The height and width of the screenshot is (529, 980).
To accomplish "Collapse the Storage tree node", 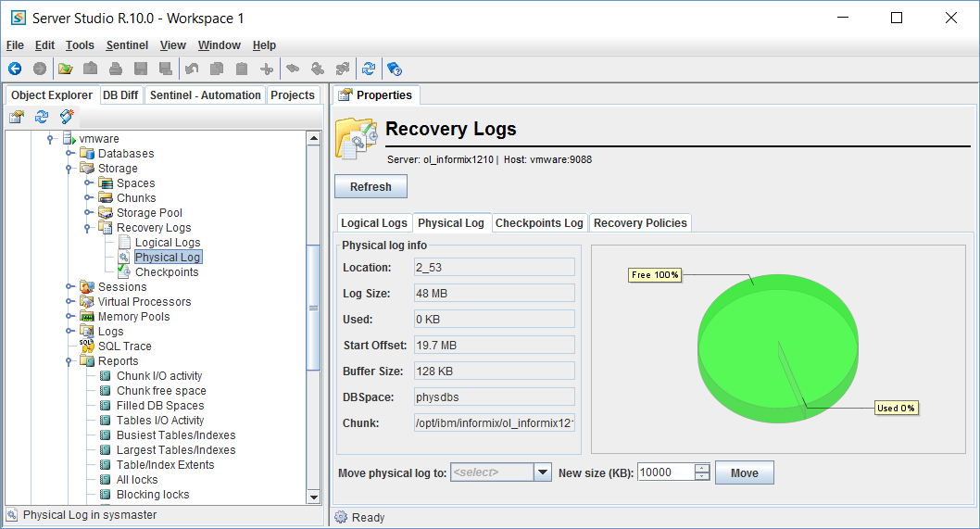I will (69, 169).
